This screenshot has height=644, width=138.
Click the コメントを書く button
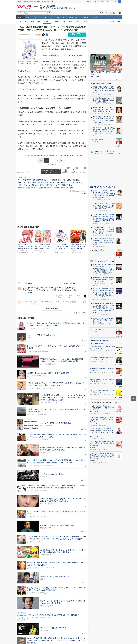click(x=69, y=283)
